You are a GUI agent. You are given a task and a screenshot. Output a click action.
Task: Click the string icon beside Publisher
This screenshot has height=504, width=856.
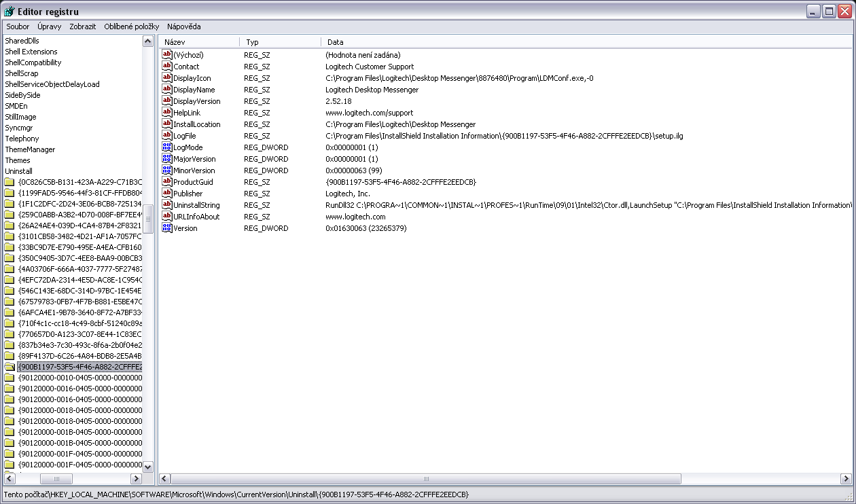pyautogui.click(x=167, y=193)
